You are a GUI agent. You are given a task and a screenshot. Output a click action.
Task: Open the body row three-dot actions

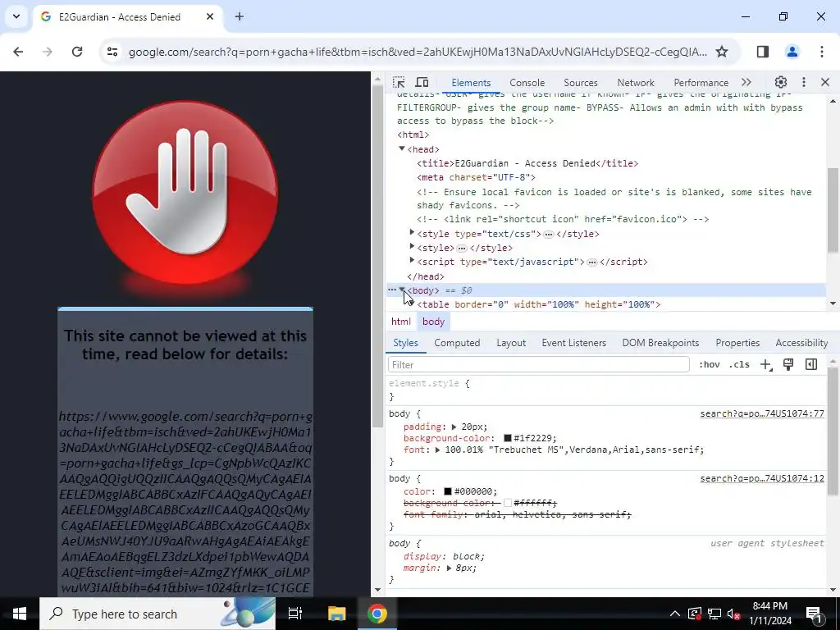point(391,290)
